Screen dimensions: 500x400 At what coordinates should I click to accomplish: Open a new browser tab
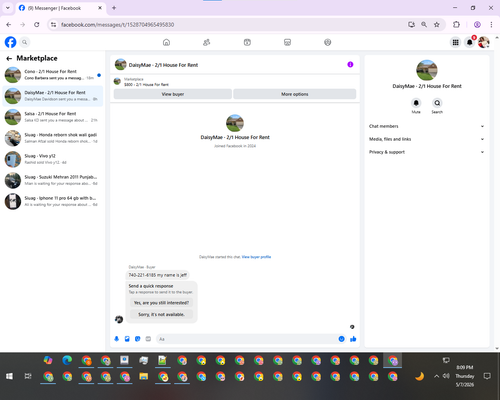tap(114, 8)
